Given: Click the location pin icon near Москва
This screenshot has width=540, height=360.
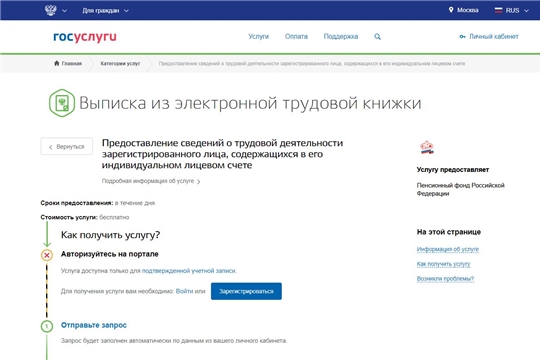Looking at the screenshot, I should [451, 10].
